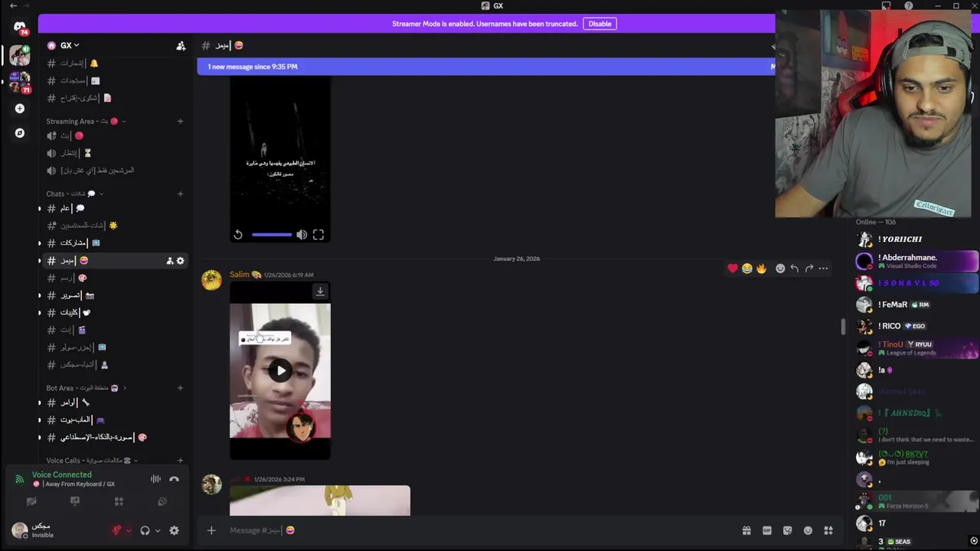
Task: Replay the upper video clip
Action: point(238,235)
